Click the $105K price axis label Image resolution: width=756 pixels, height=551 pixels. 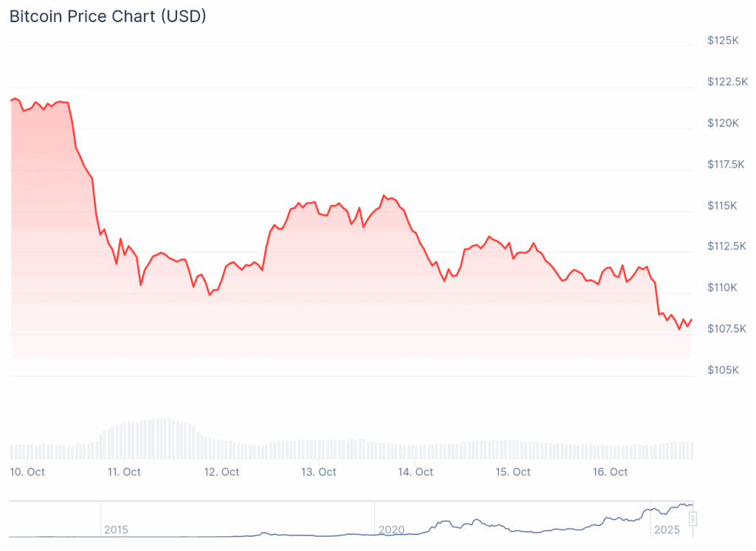point(722,370)
